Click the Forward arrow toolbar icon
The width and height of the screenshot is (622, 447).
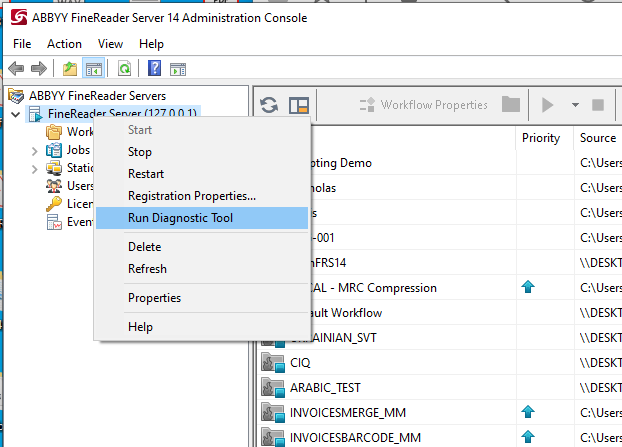coord(38,69)
